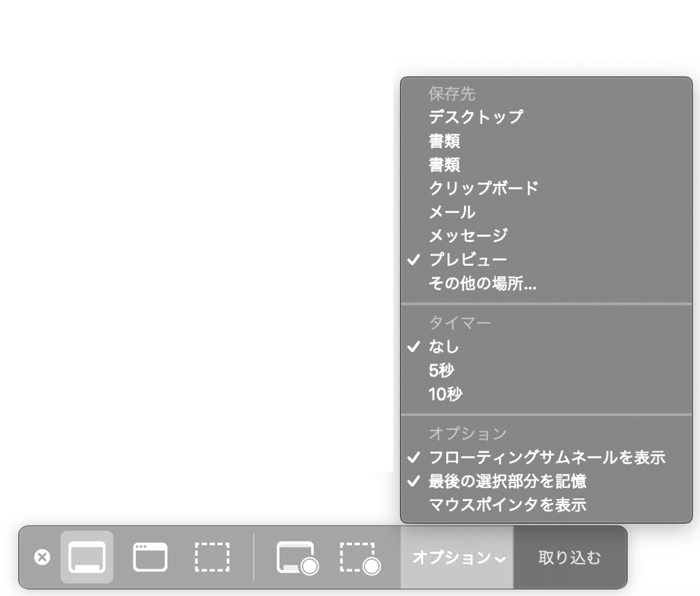700x596 pixels.
Task: Disable timer by selecting なし
Action: 444,347
